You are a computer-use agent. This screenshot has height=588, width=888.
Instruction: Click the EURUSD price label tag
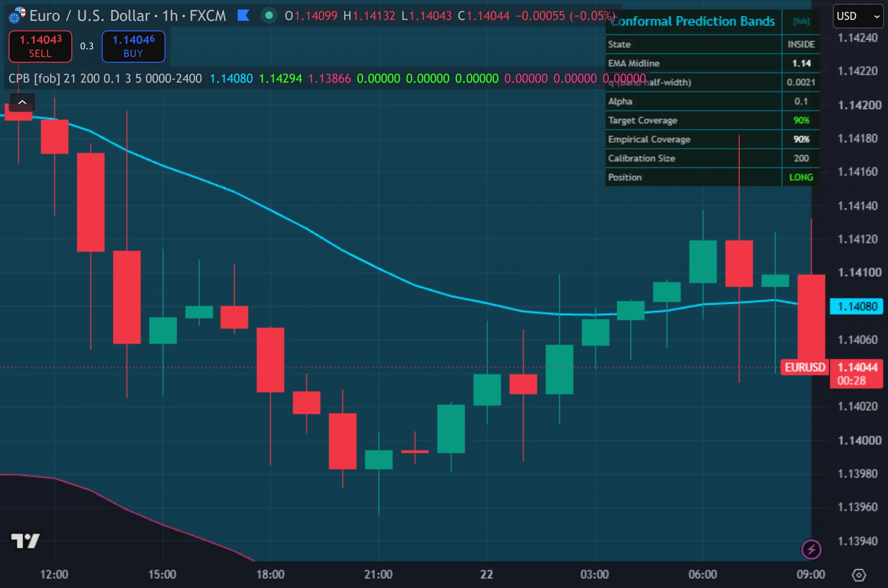coord(805,367)
